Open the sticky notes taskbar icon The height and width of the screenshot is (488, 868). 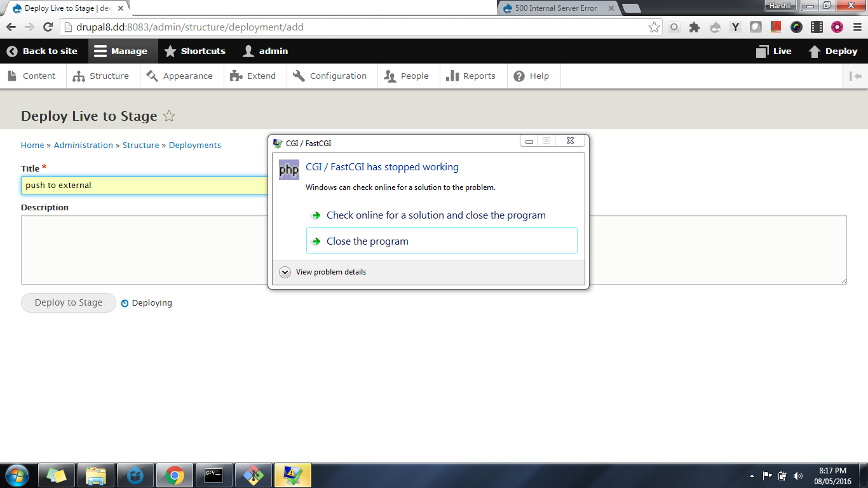pos(57,475)
